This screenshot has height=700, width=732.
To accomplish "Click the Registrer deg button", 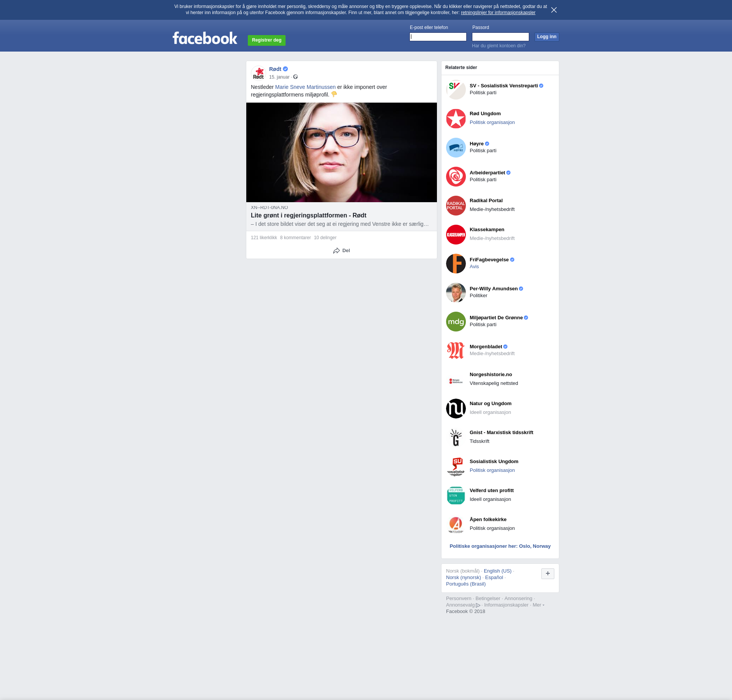I will 266,40.
